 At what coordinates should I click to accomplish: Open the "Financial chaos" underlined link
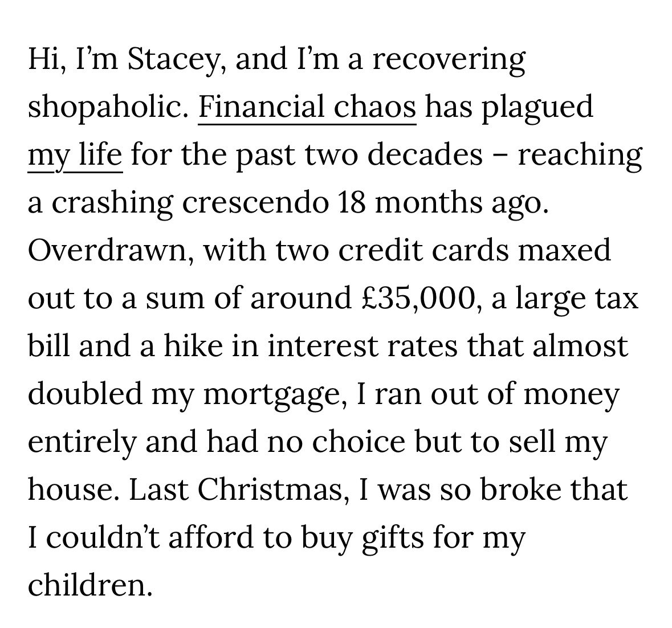click(x=307, y=107)
